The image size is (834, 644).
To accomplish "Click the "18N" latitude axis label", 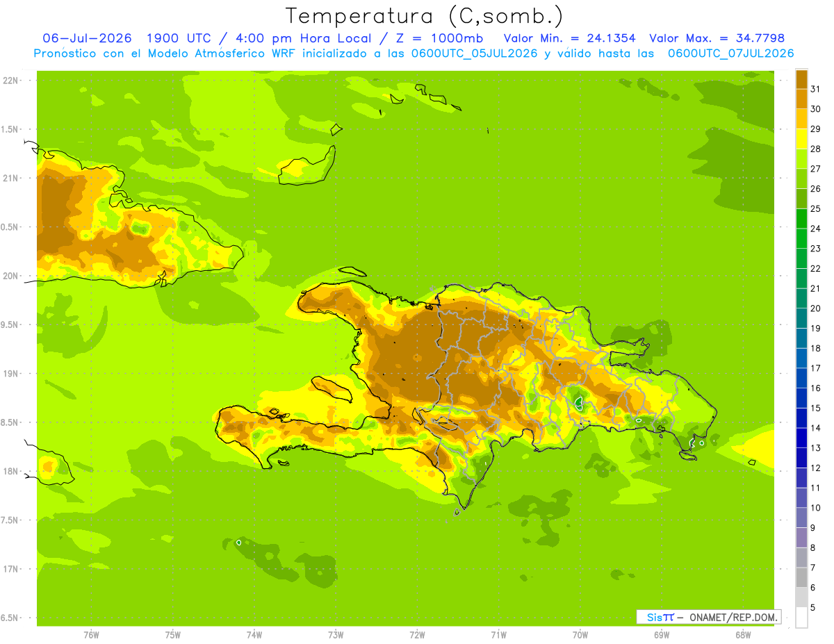I will [x=11, y=472].
